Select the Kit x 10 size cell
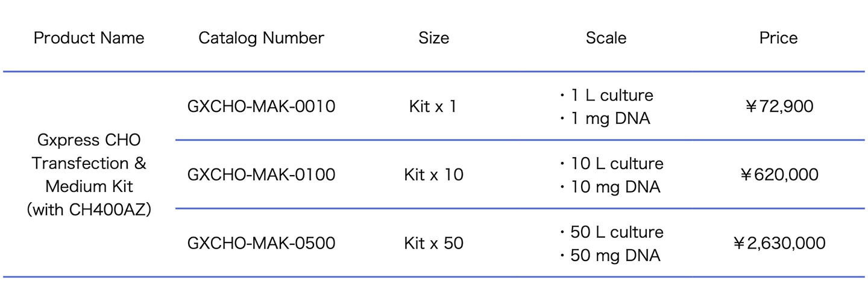The height and width of the screenshot is (281, 868). (x=433, y=174)
